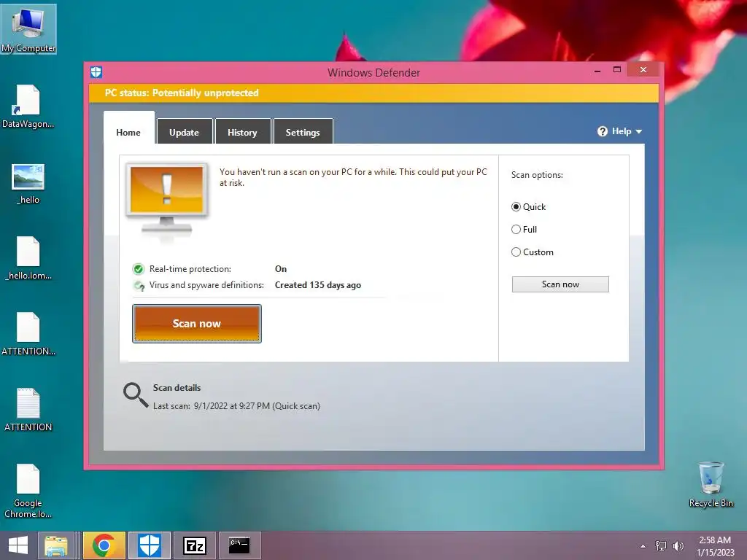The image size is (747, 560).
Task: Open the History tab
Action: click(x=242, y=131)
